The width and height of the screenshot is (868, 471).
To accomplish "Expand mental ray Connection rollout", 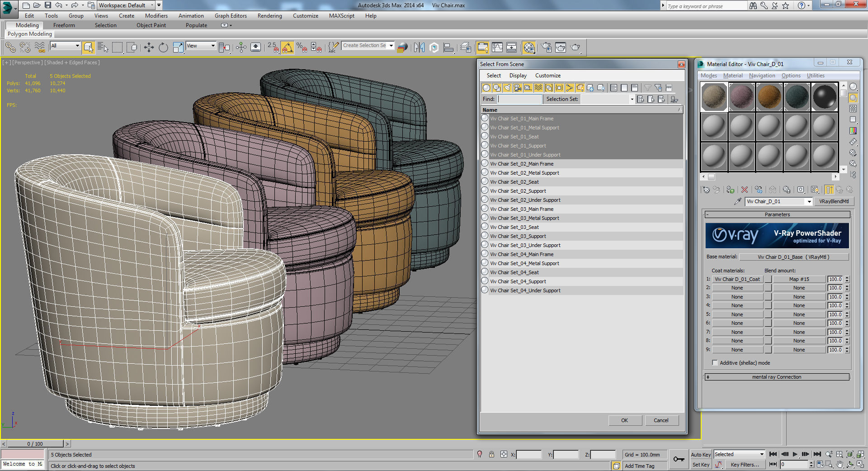I will click(777, 377).
